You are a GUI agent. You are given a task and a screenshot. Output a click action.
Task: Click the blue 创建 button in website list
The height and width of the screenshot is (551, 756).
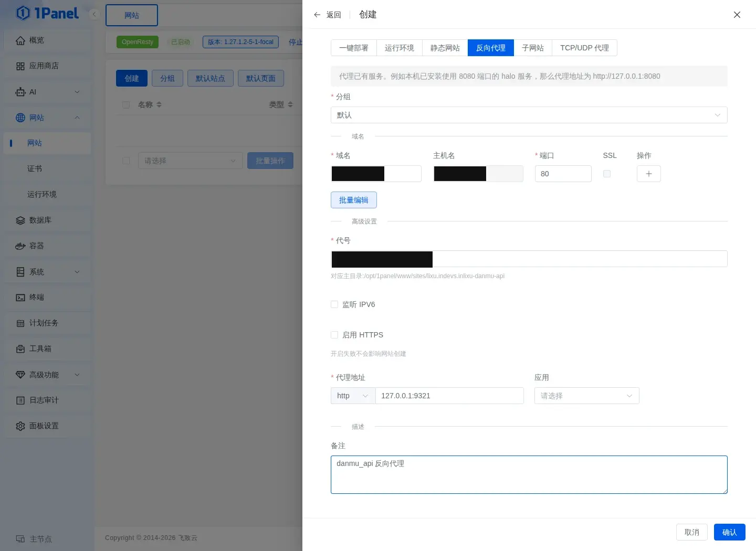(x=132, y=78)
